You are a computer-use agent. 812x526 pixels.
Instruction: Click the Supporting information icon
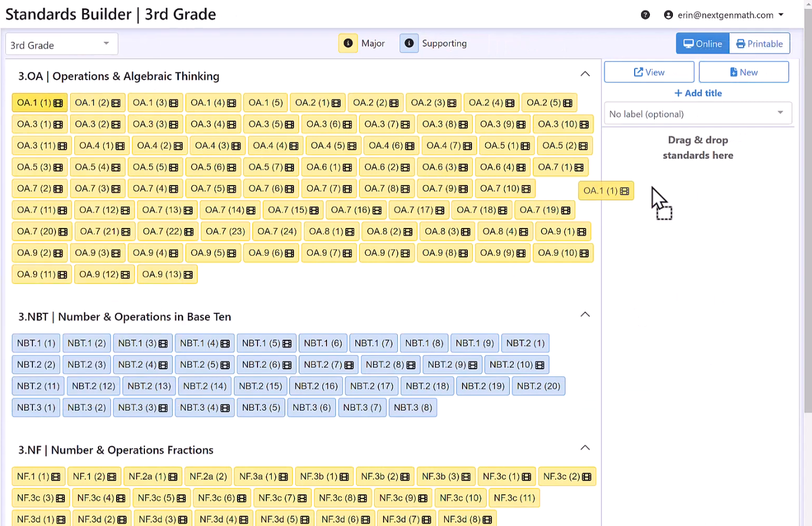coord(409,43)
